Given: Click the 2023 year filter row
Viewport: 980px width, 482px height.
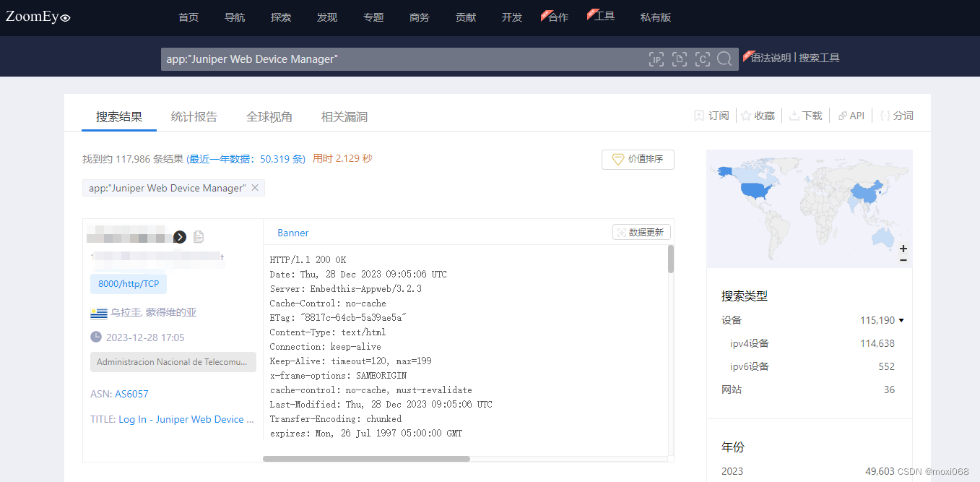Looking at the screenshot, I should point(809,471).
